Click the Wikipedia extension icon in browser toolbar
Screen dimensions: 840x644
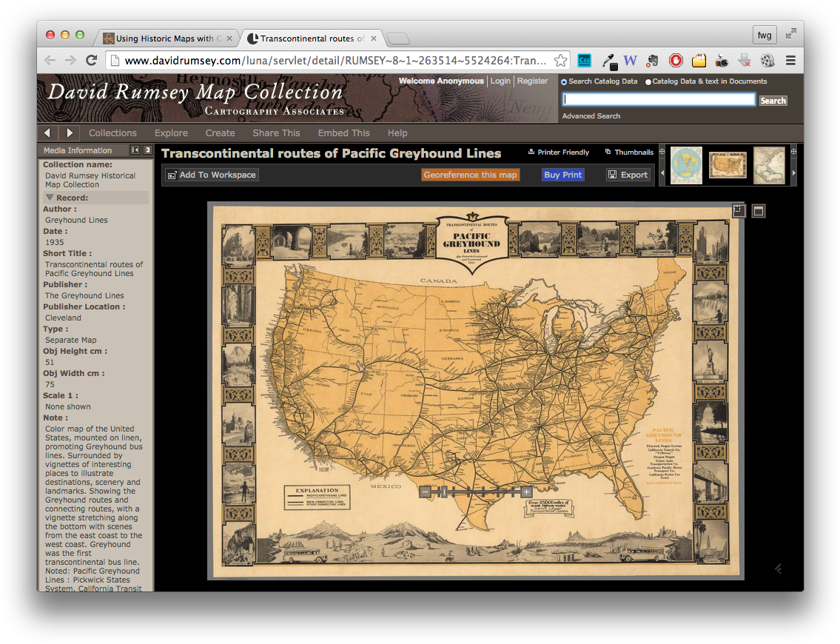click(x=630, y=61)
